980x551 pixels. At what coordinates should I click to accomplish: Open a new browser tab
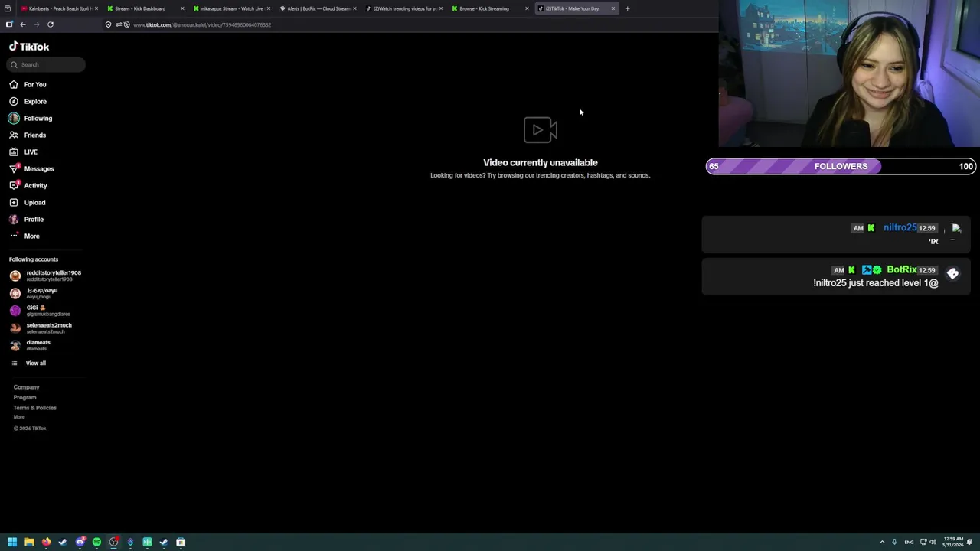point(627,8)
